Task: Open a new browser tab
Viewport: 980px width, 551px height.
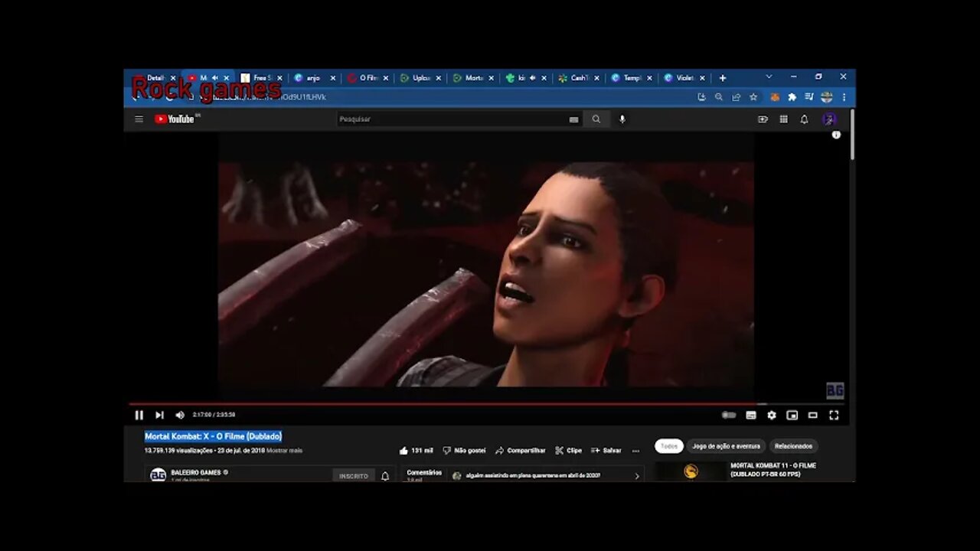Action: pos(722,78)
